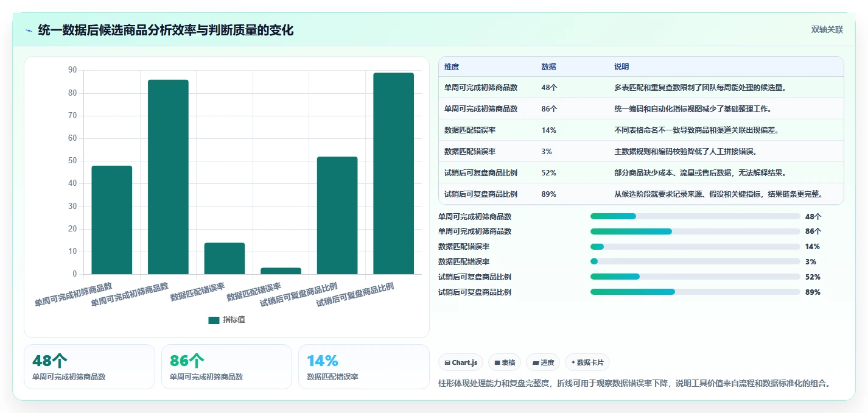
Task: Click description starting 从候选阶段就要求记录来源
Action: point(720,194)
